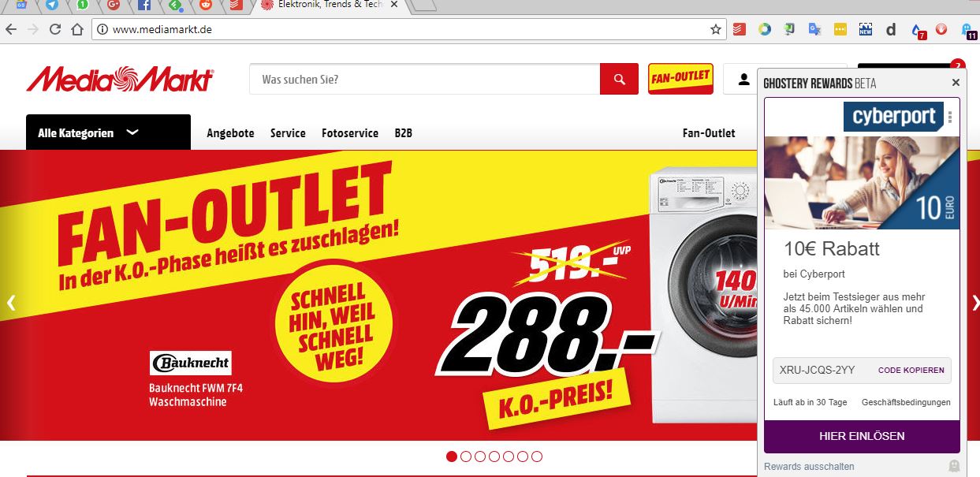Open the Ghostery extension ghost icon
The image size is (980, 477).
[967, 30]
